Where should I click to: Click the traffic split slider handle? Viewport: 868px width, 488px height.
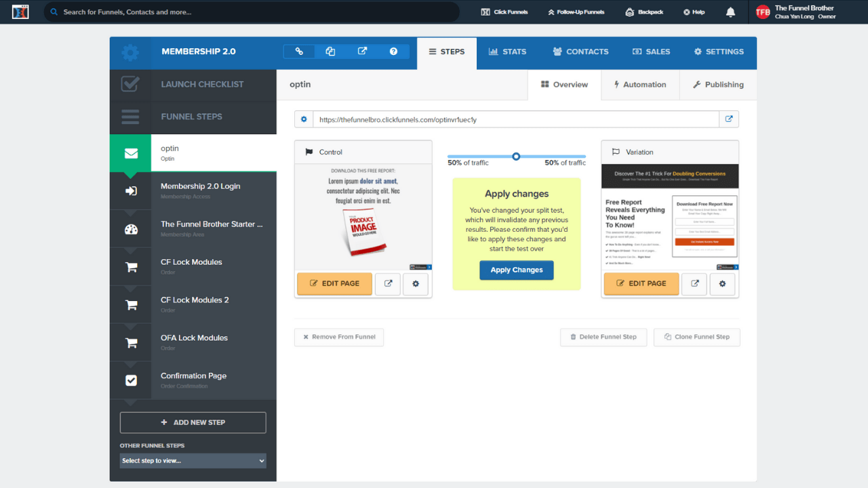point(516,156)
